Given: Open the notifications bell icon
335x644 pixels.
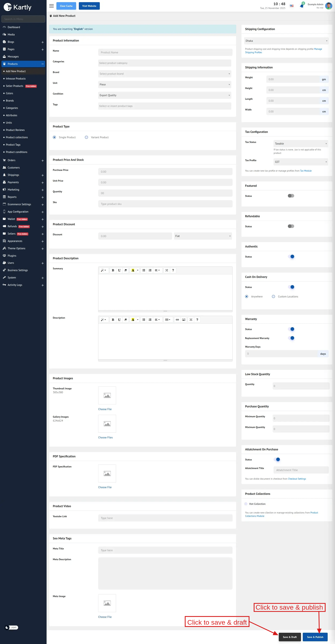Looking at the screenshot, I should [x=301, y=6].
